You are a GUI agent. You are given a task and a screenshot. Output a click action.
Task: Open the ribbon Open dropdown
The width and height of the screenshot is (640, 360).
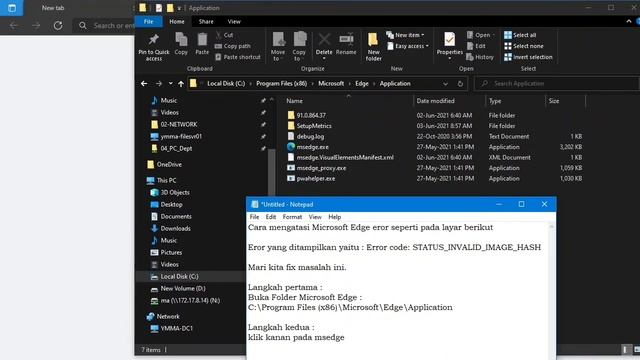pyautogui.click(x=480, y=35)
